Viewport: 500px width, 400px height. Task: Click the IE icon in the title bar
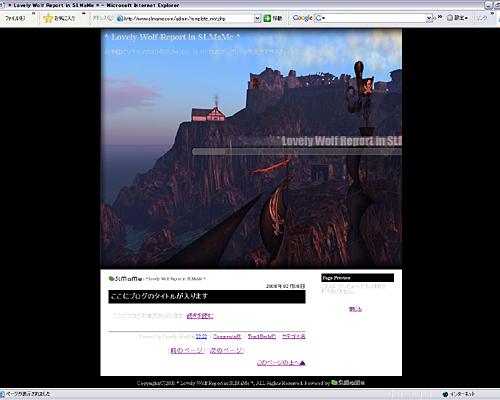pyautogui.click(x=2, y=5)
